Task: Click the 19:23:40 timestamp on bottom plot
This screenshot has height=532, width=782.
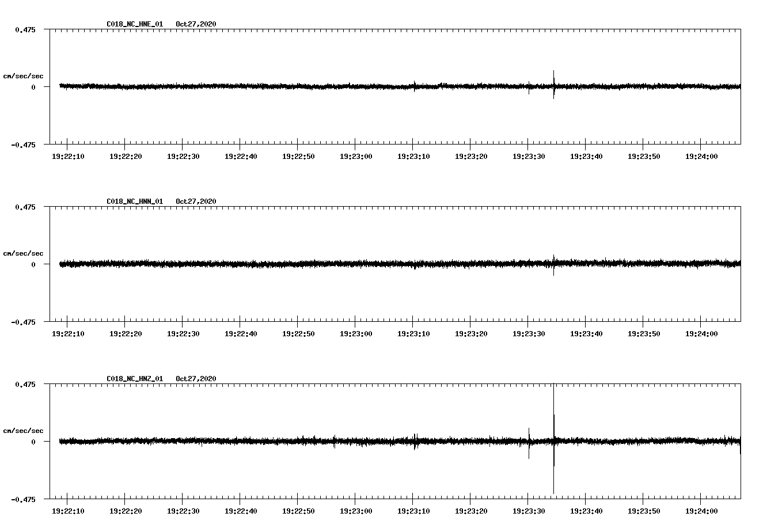Action: click(x=586, y=510)
